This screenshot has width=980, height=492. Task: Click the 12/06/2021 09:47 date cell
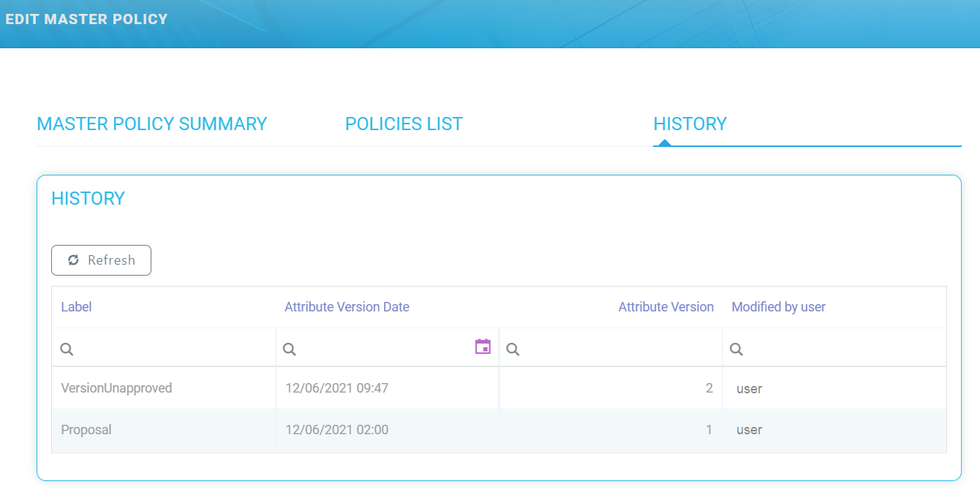pyautogui.click(x=337, y=388)
